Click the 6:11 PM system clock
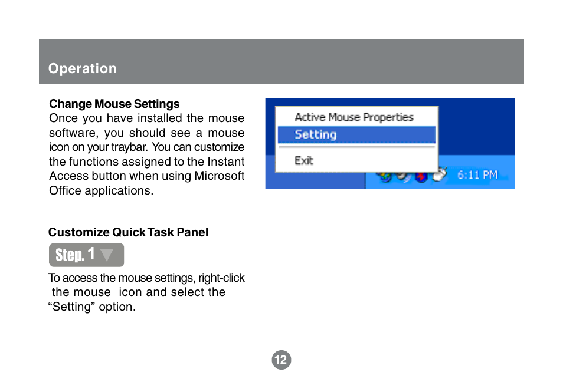This screenshot has width=563, height=392. coord(477,175)
